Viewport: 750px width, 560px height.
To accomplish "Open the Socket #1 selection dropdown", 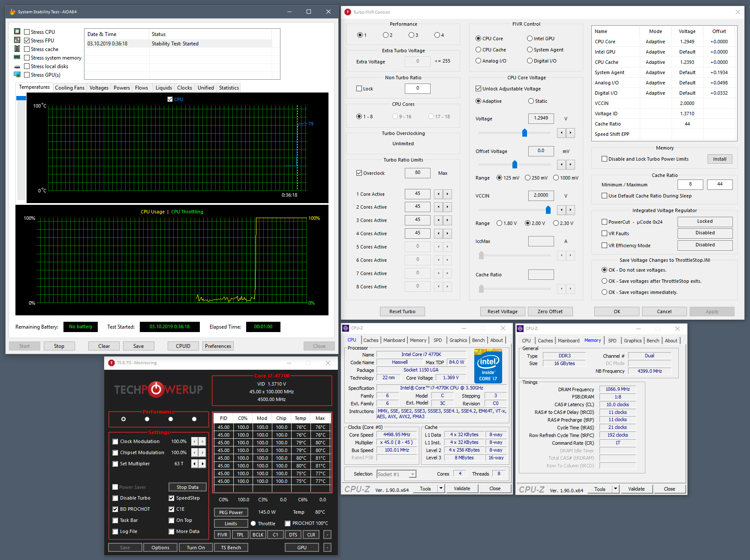I will (413, 474).
